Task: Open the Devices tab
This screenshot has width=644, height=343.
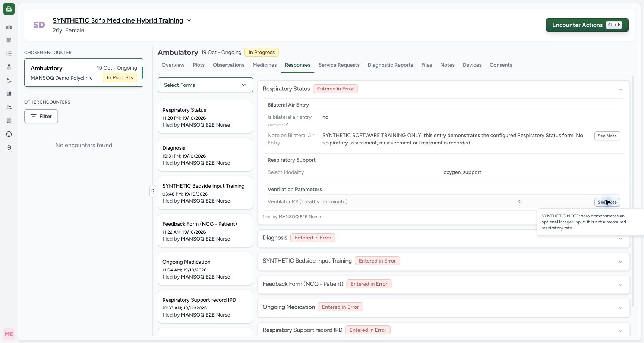Action: pyautogui.click(x=472, y=65)
